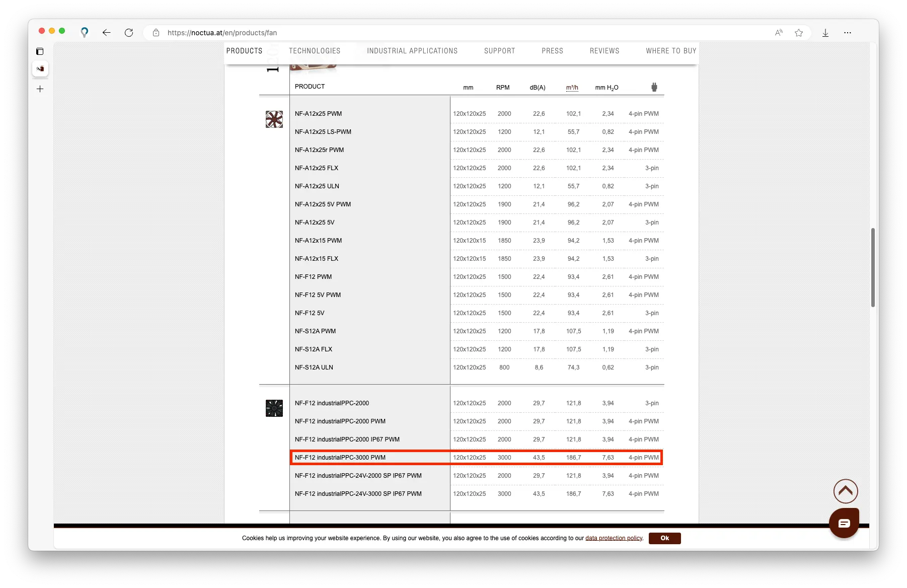Toggle the sidebar tabs panel icon
Viewport: 907px width, 588px height.
40,51
